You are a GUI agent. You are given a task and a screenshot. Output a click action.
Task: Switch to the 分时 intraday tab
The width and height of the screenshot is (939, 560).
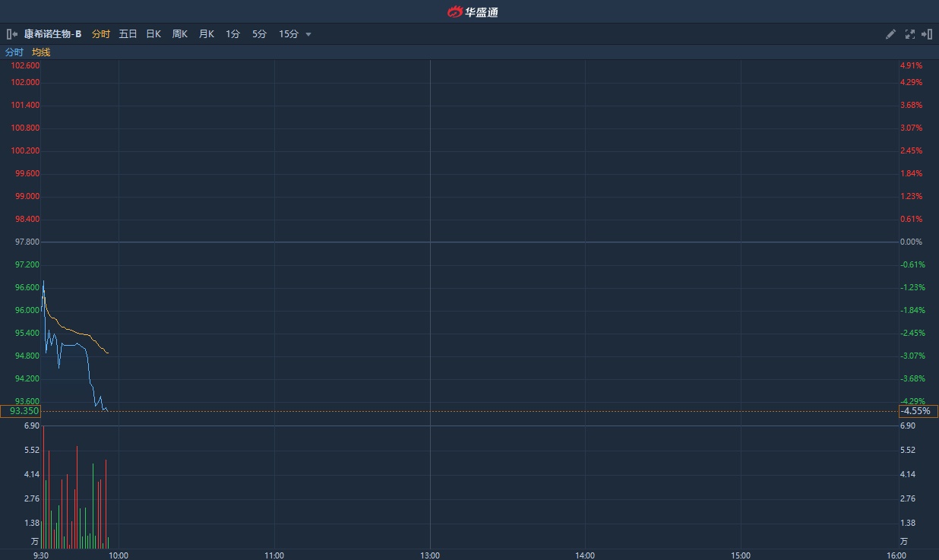point(100,34)
